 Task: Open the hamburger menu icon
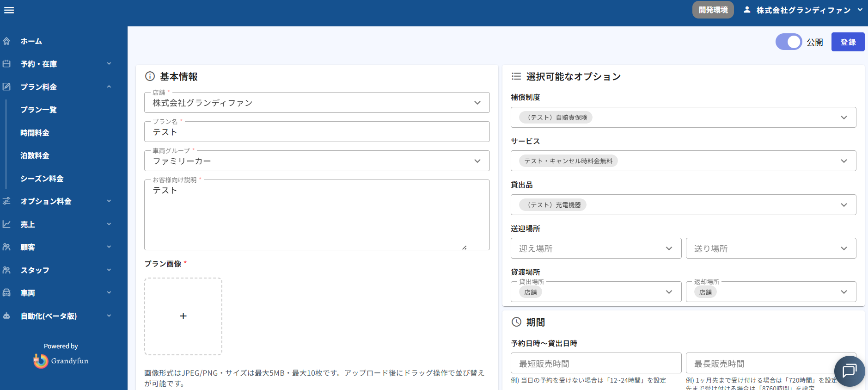9,10
